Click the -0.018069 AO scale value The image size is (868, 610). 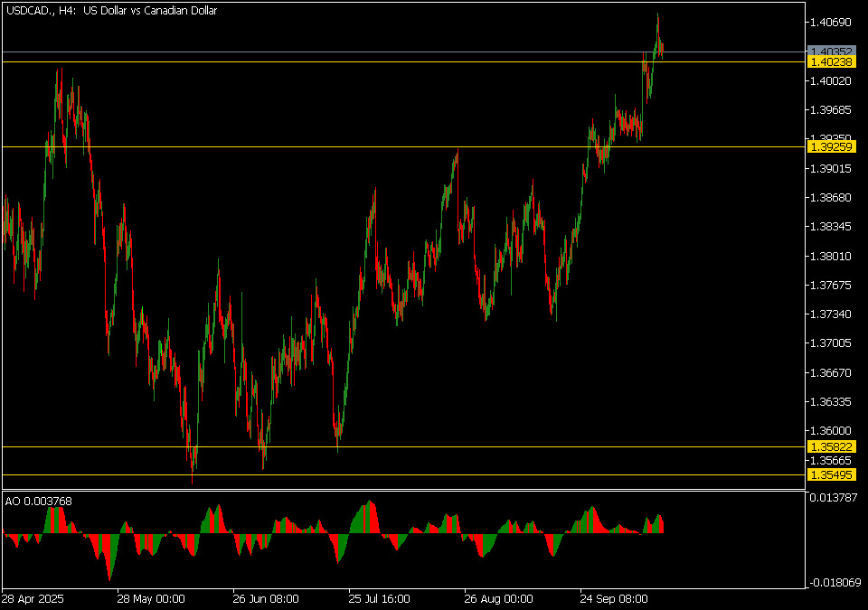pyautogui.click(x=834, y=583)
